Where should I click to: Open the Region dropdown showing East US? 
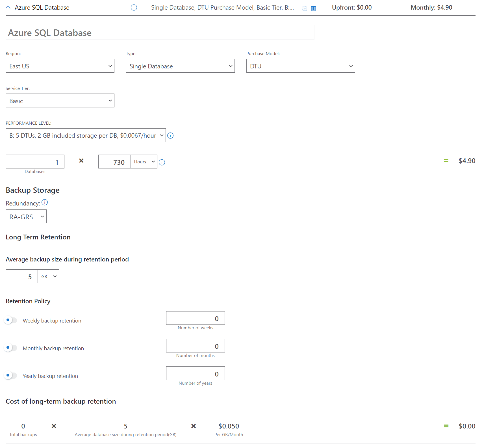(60, 66)
